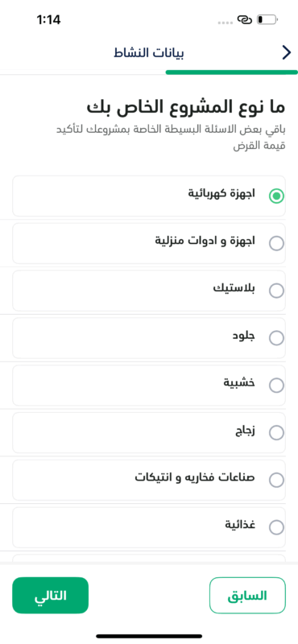This screenshot has height=644, width=298.
Task: Pick the صناعات فخاريه و انتيكات radio option
Action: [276, 479]
